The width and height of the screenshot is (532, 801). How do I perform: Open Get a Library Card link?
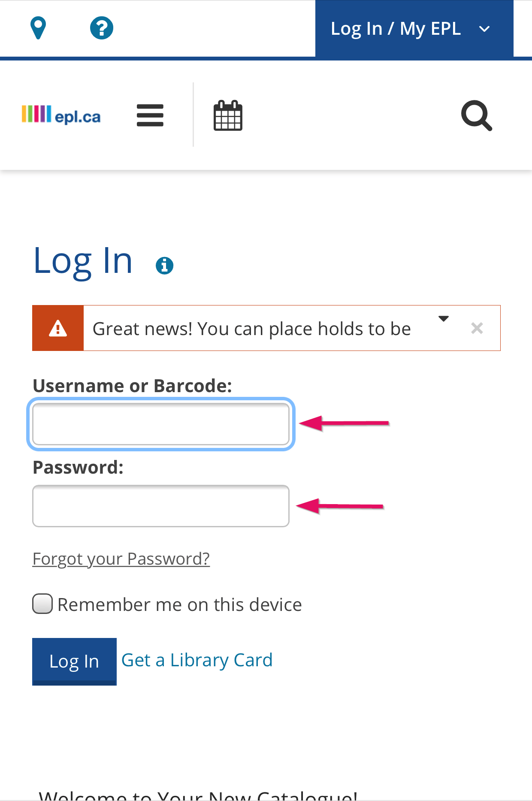coord(197,660)
